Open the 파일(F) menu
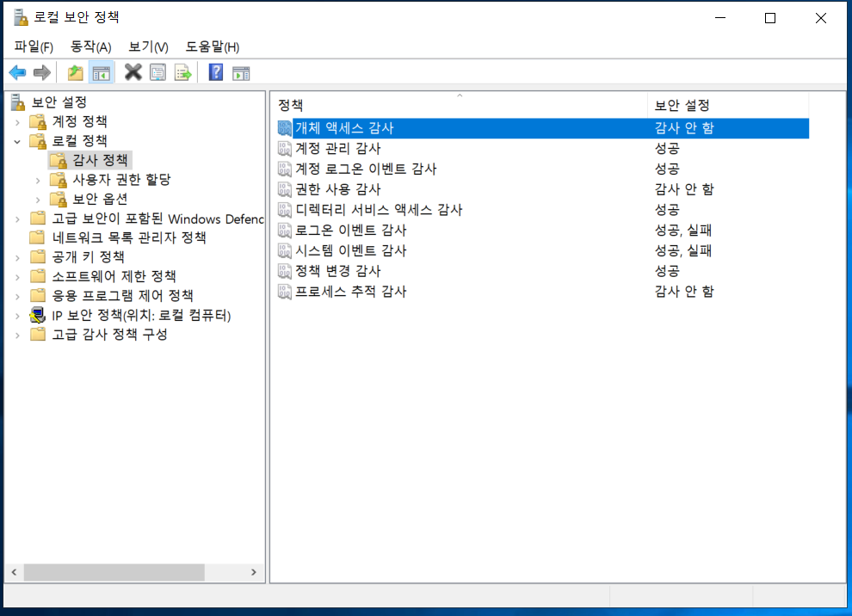The height and width of the screenshot is (616, 852). tap(34, 46)
